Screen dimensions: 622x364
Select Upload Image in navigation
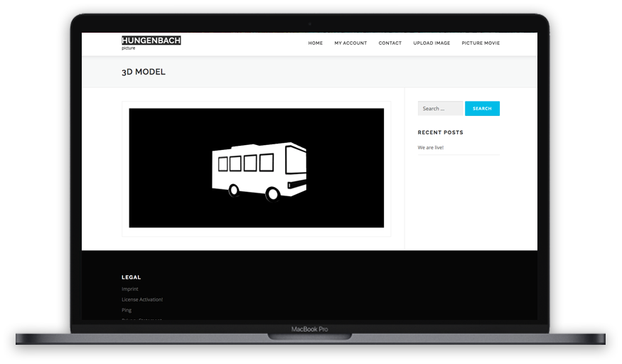click(431, 43)
